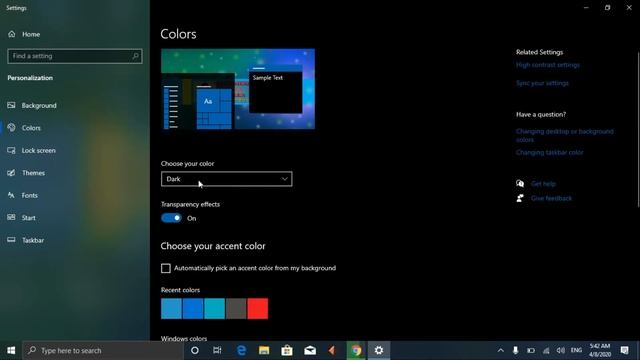The height and width of the screenshot is (360, 640).
Task: Click the Give feedback person icon
Action: coord(520,198)
